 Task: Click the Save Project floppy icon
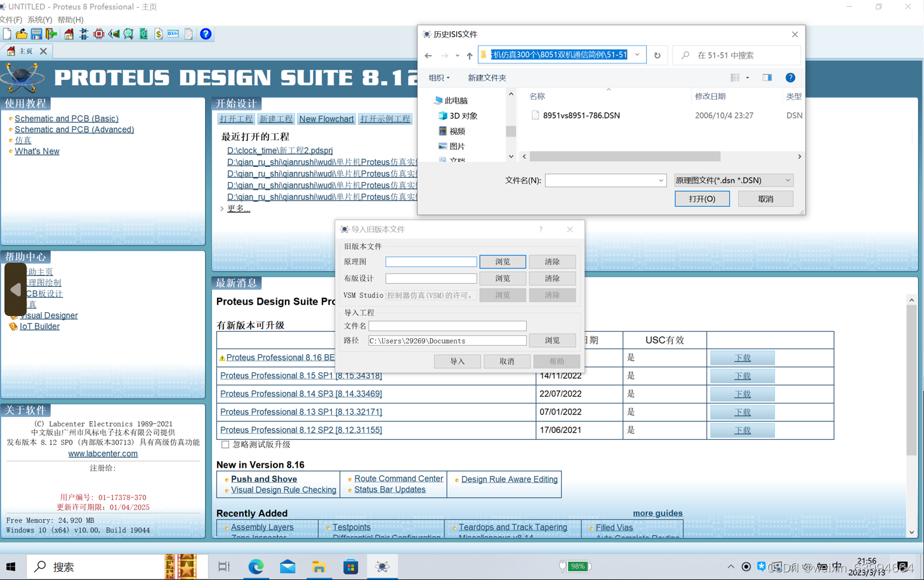click(36, 34)
